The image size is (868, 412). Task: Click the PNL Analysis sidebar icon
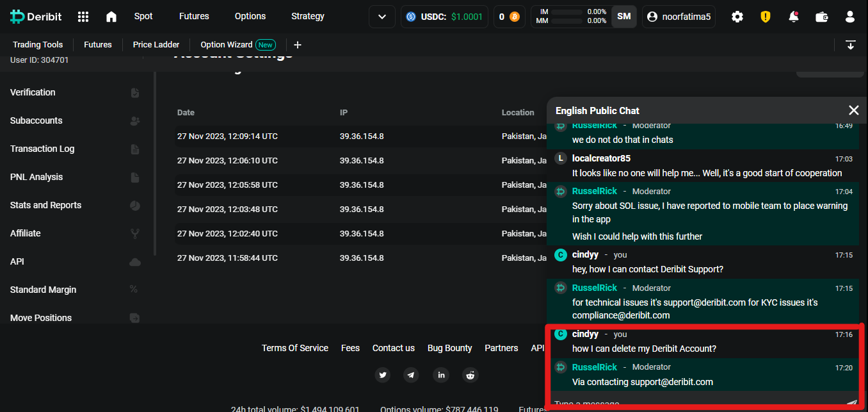point(135,177)
